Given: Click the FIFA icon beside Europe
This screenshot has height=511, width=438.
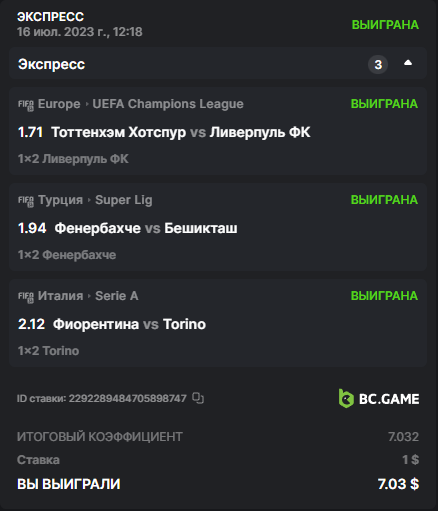Looking at the screenshot, I should (26, 105).
